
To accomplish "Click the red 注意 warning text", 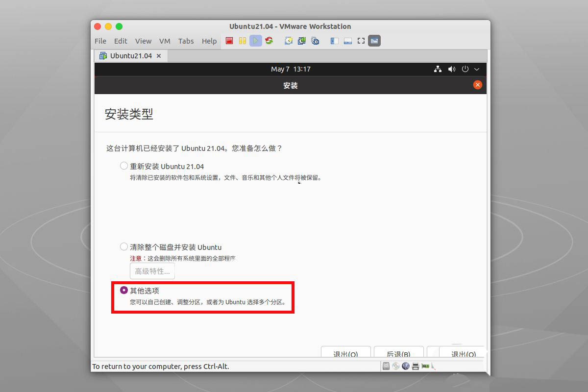I will coord(135,258).
